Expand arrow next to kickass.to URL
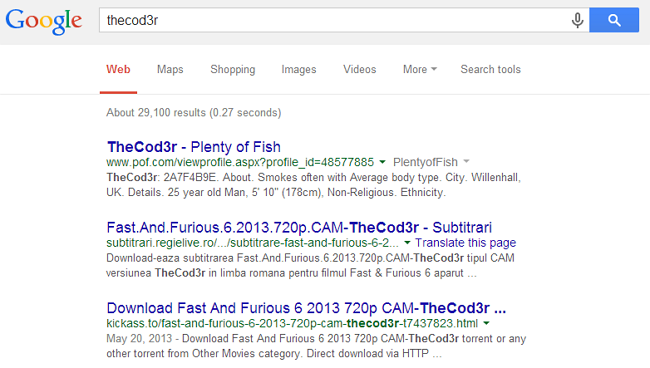The image size is (650, 368). pyautogui.click(x=486, y=323)
